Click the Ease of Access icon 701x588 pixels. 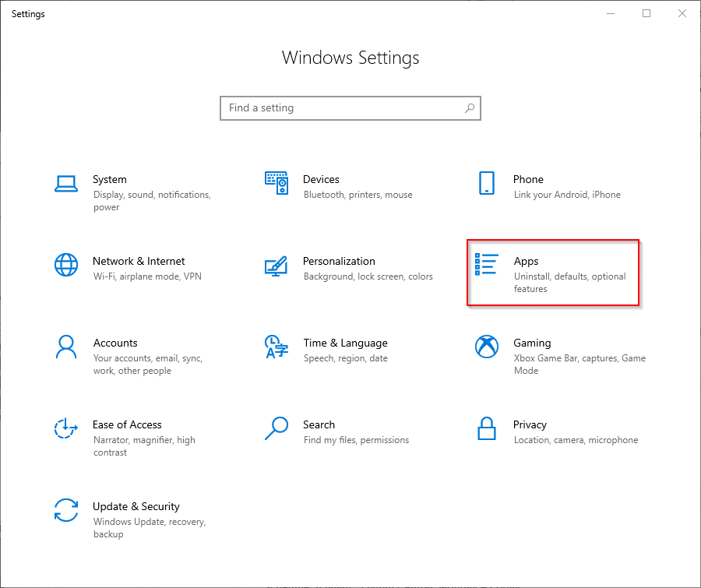click(66, 428)
